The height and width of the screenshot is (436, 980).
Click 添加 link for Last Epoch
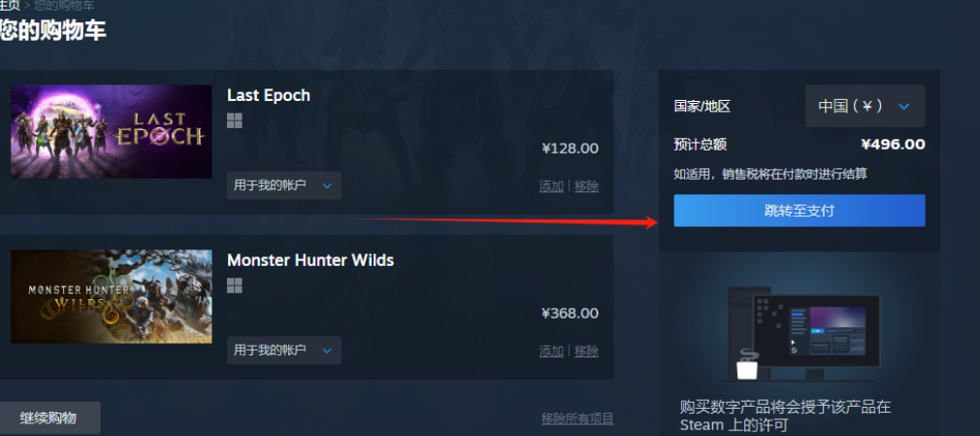click(551, 186)
